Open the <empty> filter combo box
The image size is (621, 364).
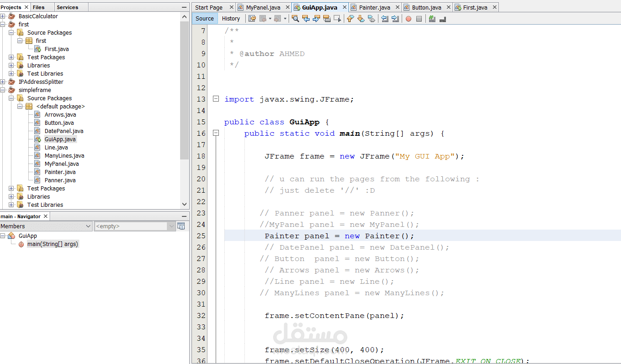[x=135, y=226]
